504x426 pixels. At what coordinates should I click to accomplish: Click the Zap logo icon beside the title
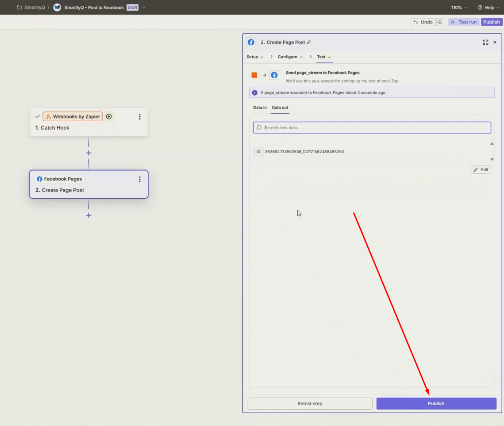coord(57,8)
